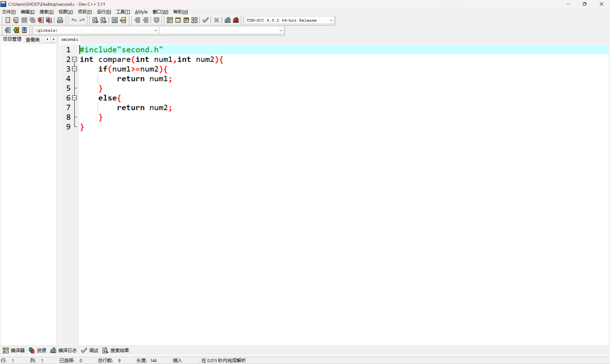
Task: Click the Compile & Run icon
Action: click(x=186, y=20)
